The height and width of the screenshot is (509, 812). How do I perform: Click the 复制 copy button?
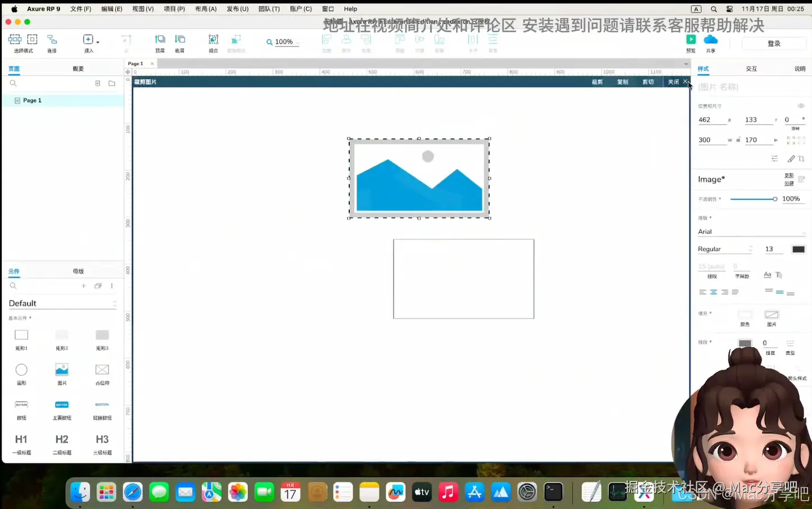coord(623,82)
